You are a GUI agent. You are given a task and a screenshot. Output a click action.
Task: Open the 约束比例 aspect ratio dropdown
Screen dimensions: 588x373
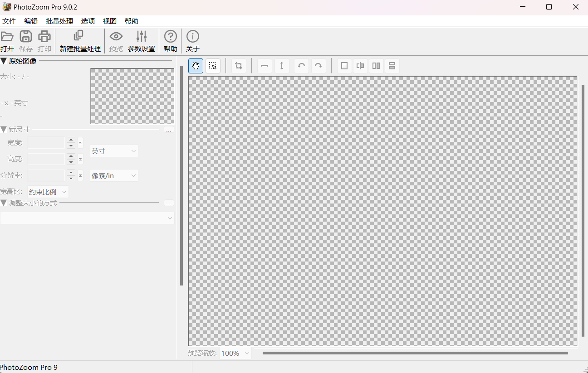click(x=48, y=192)
